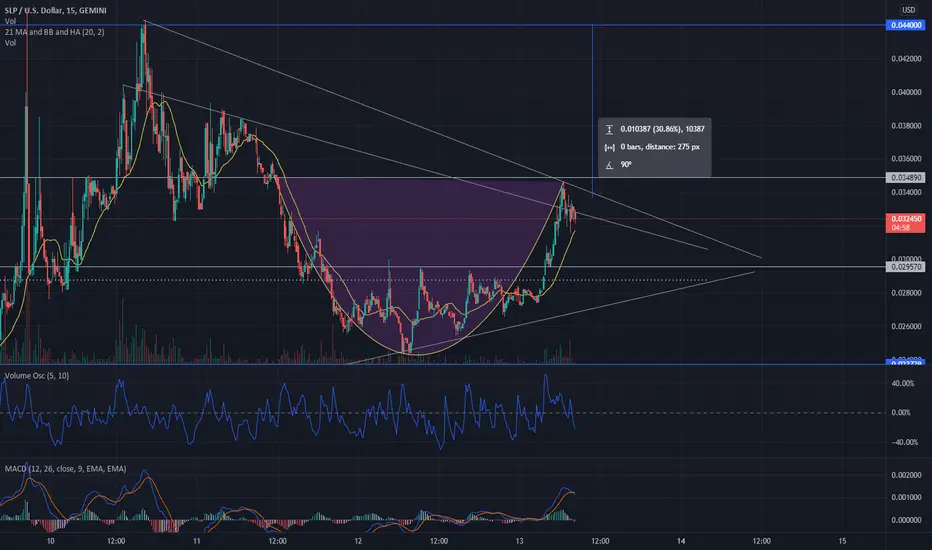The image size is (932, 550).
Task: Click the -40.00% Volume Osc axis value
Action: [903, 442]
